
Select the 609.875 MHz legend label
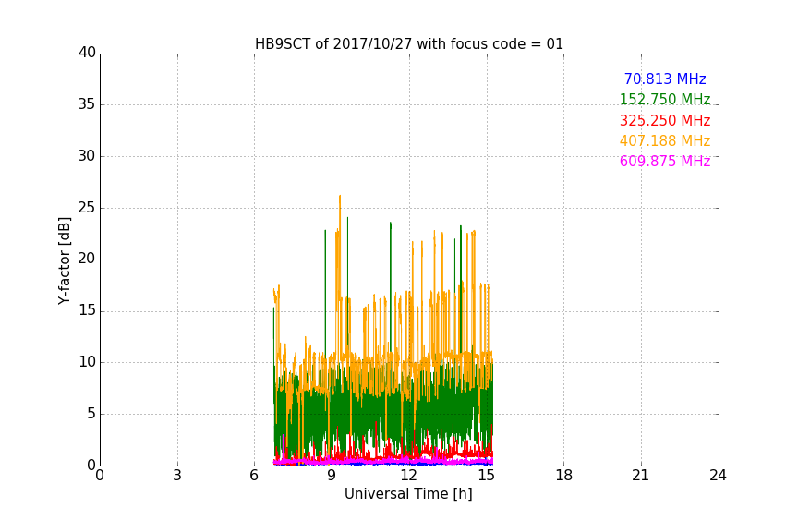pyautogui.click(x=665, y=161)
